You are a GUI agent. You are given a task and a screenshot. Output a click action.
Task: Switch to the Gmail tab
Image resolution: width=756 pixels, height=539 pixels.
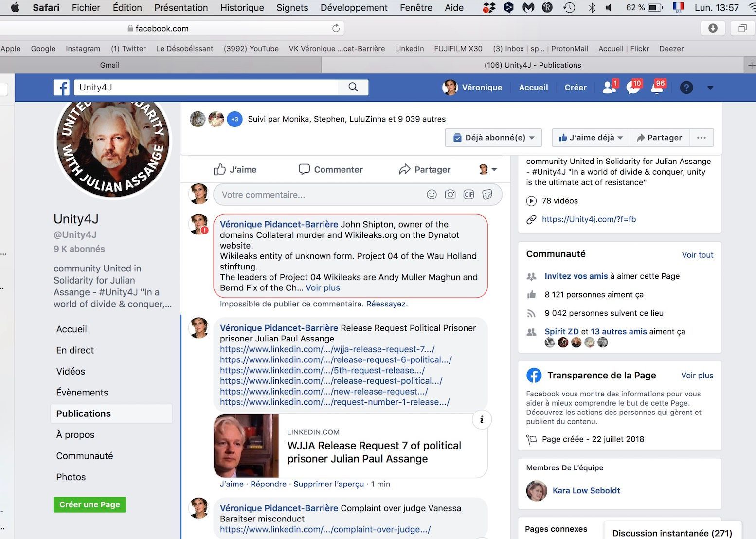pos(109,65)
